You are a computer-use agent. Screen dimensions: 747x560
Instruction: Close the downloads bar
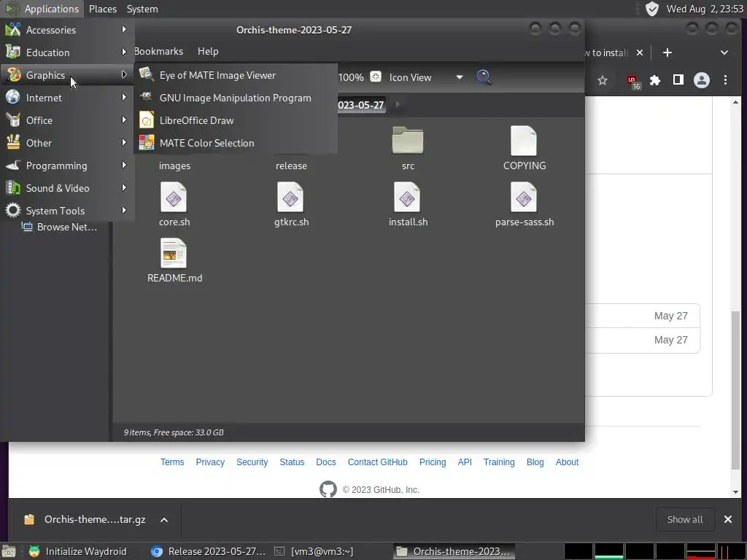pyautogui.click(x=728, y=519)
